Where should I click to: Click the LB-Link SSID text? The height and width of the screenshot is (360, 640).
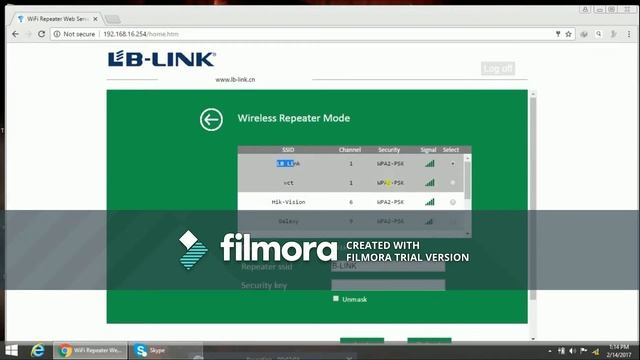pos(288,164)
